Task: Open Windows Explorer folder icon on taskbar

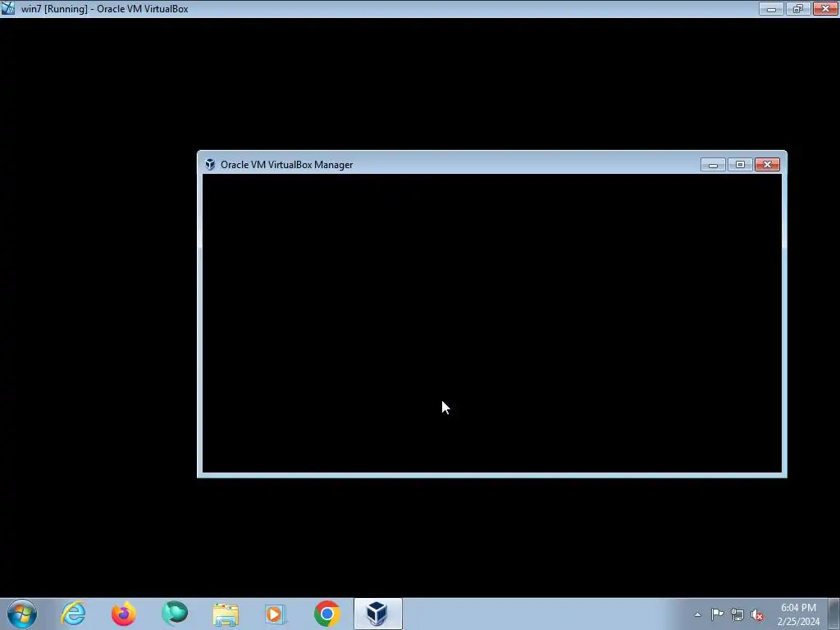Action: click(226, 614)
